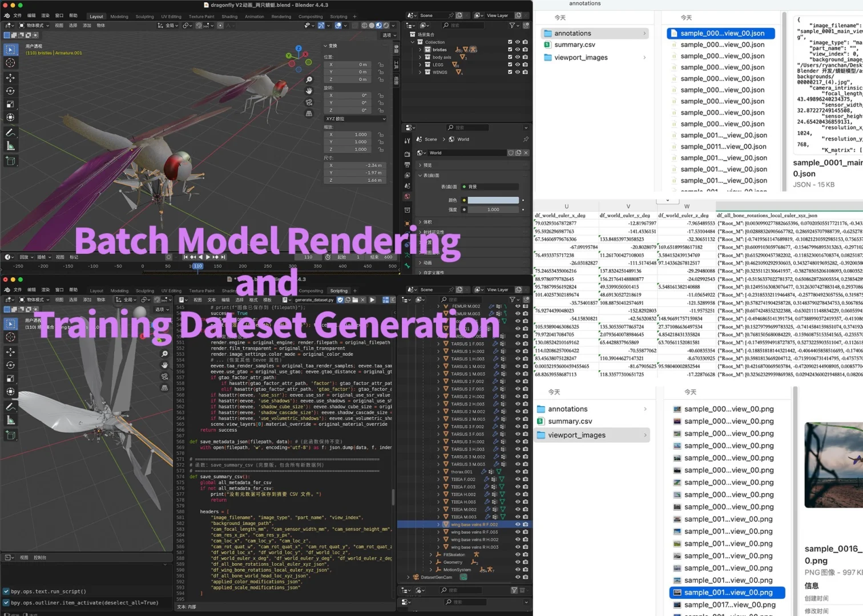Open the World properties tab icon
This screenshot has height=616, width=863.
pyautogui.click(x=407, y=197)
